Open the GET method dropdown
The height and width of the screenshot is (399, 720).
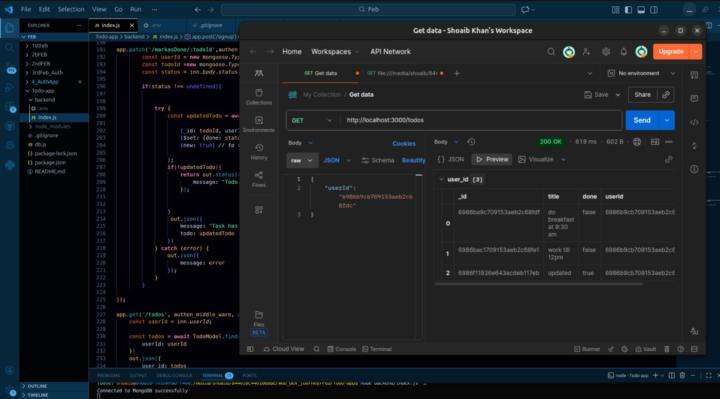click(311, 120)
